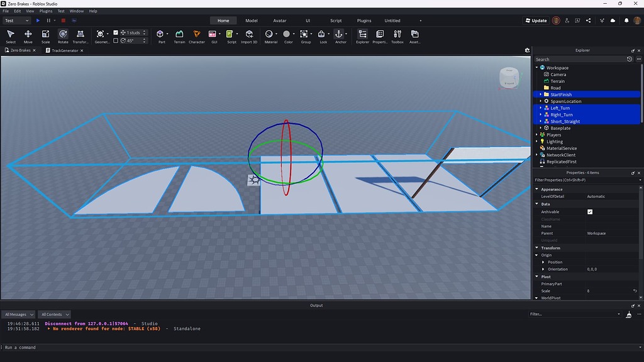Screen dimensions: 644x362
Task: Open the All Messages dropdown
Action: (19, 314)
